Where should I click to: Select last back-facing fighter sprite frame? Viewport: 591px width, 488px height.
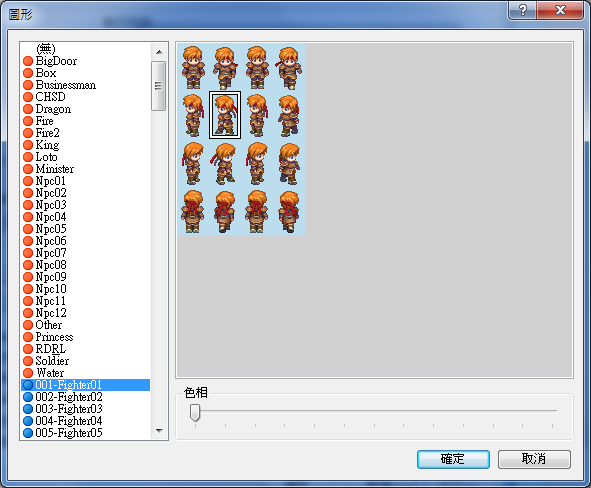pyautogui.click(x=289, y=211)
